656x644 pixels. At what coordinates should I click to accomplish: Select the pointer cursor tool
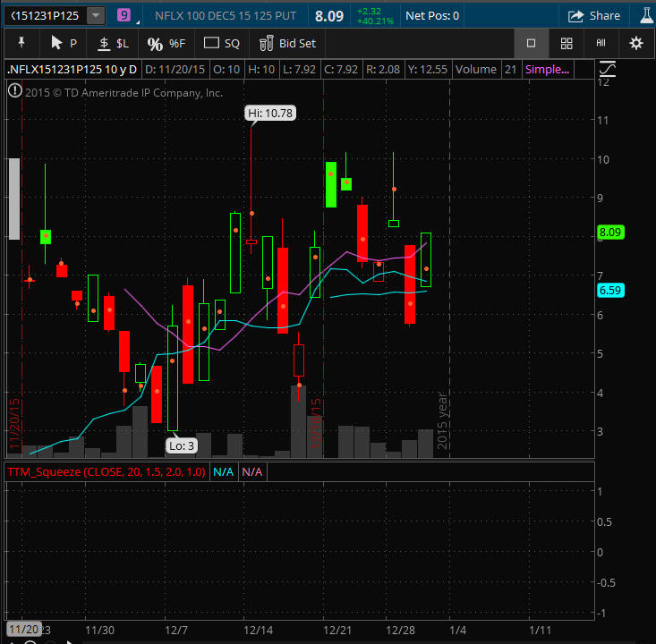63,43
